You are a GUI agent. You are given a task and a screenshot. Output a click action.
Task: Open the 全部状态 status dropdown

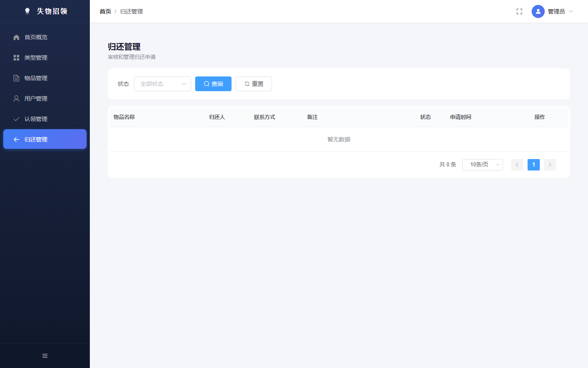163,84
